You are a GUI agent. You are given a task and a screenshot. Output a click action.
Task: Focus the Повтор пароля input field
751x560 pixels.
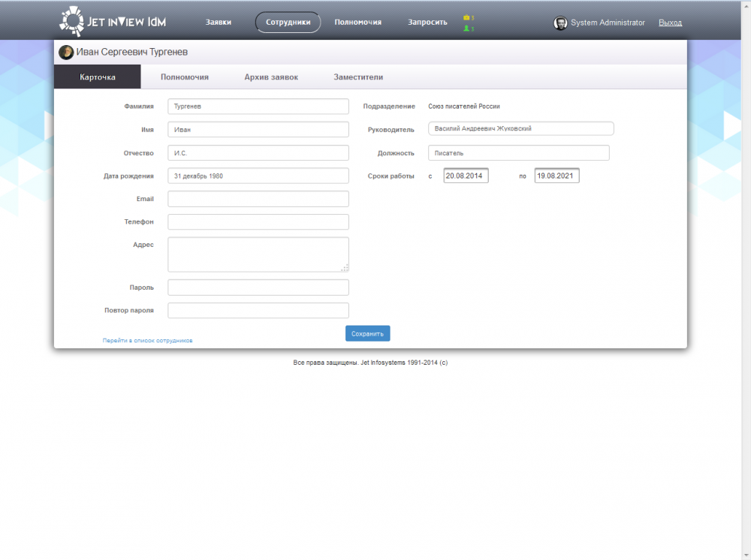pyautogui.click(x=258, y=310)
